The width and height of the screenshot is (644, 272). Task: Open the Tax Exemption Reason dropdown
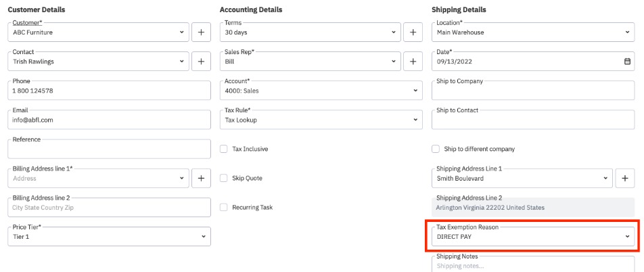pos(533,237)
